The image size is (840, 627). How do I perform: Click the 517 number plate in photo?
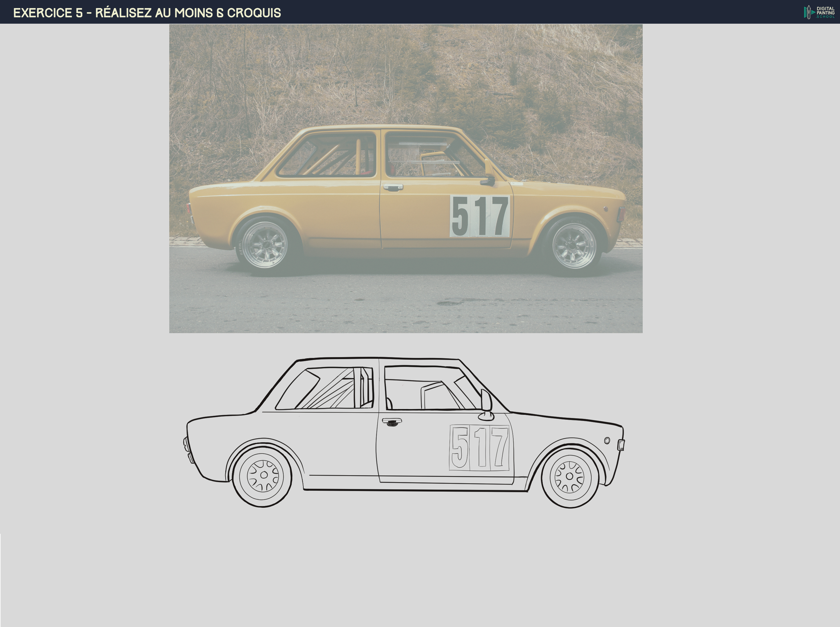pos(479,216)
